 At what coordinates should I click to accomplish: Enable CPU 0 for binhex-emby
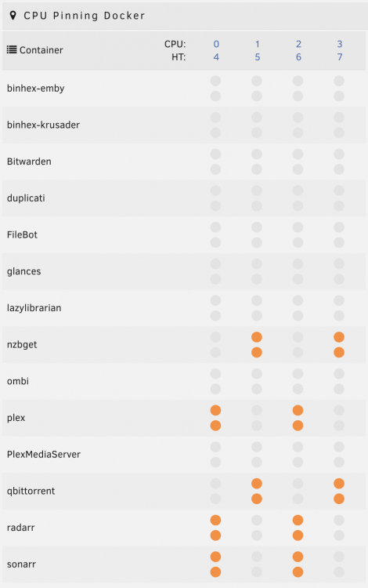click(x=215, y=81)
